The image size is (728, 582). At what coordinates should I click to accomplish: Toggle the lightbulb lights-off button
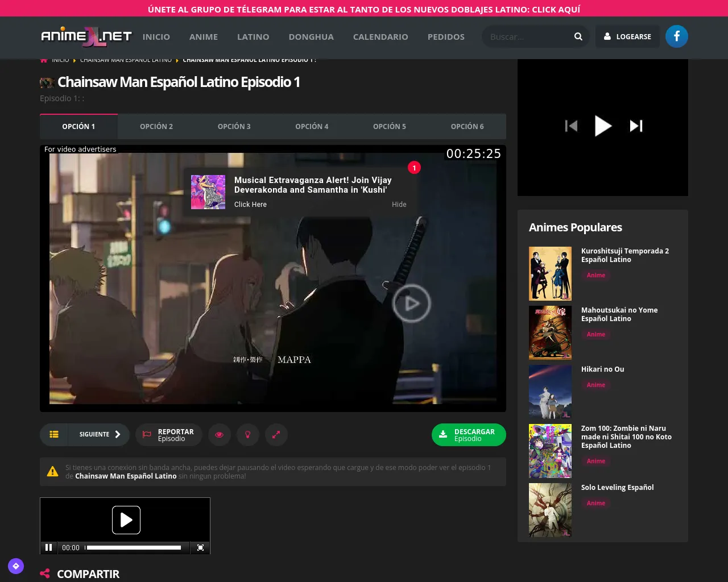coord(247,435)
